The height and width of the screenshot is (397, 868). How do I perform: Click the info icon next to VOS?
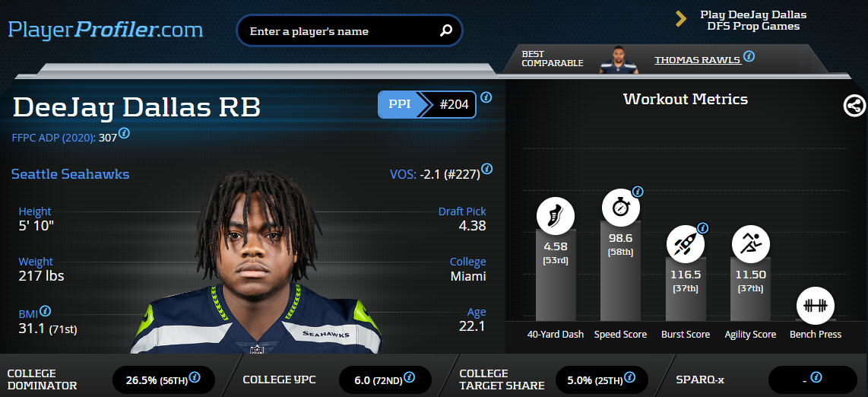pos(487,168)
